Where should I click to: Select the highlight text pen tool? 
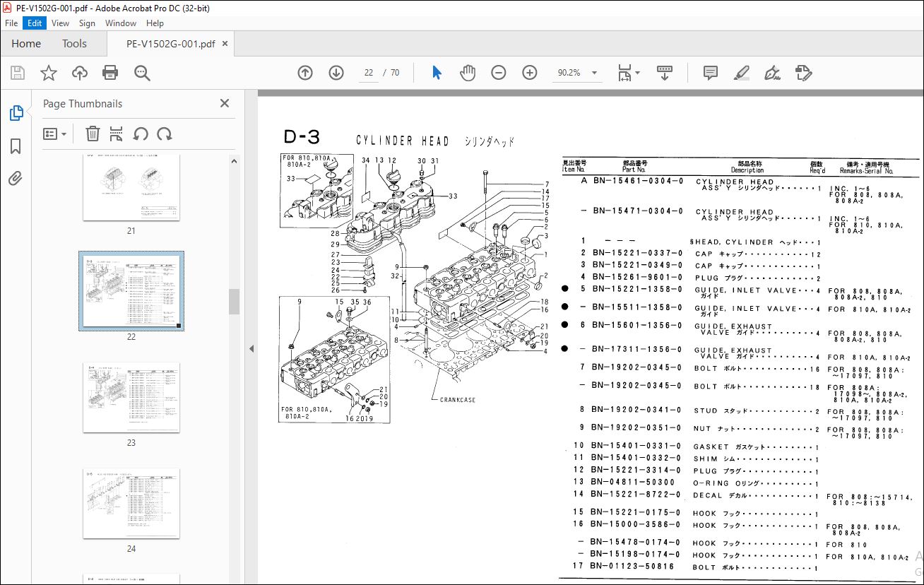pyautogui.click(x=741, y=73)
